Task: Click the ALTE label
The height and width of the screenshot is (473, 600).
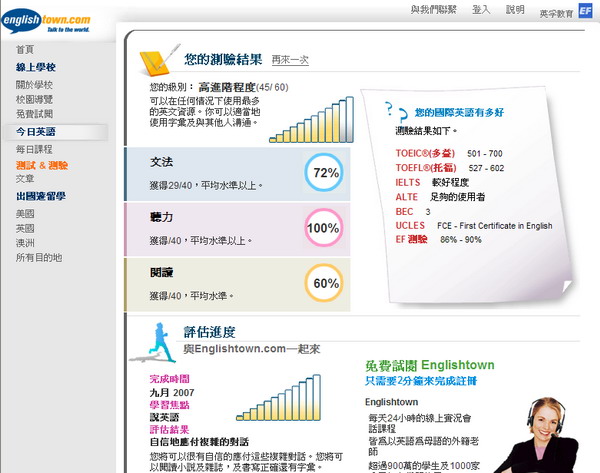Action: pos(407,197)
